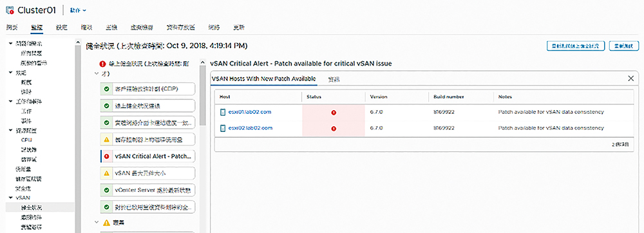Click the esxi01.lab02.com host icon
Screen dimensions: 644x233
tap(223, 112)
